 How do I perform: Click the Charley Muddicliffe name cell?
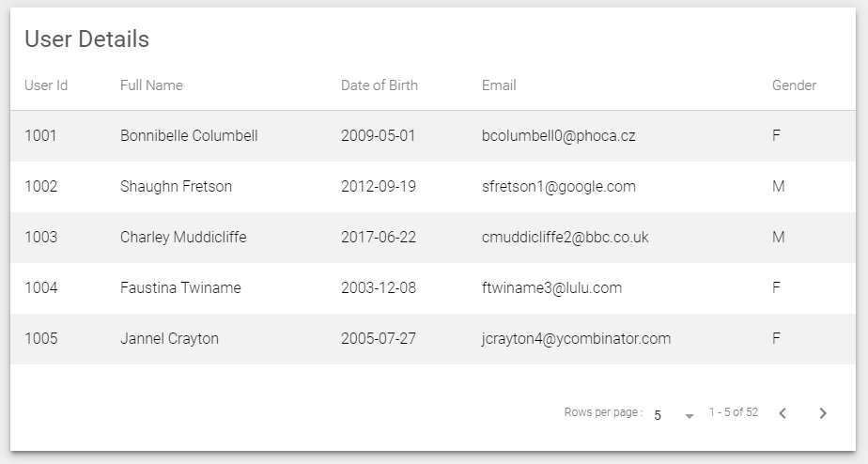tap(183, 238)
